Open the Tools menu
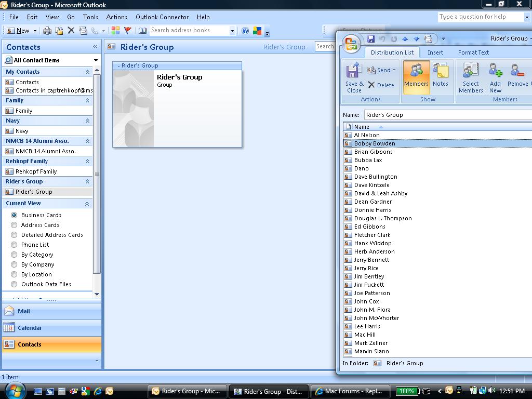 click(90, 17)
